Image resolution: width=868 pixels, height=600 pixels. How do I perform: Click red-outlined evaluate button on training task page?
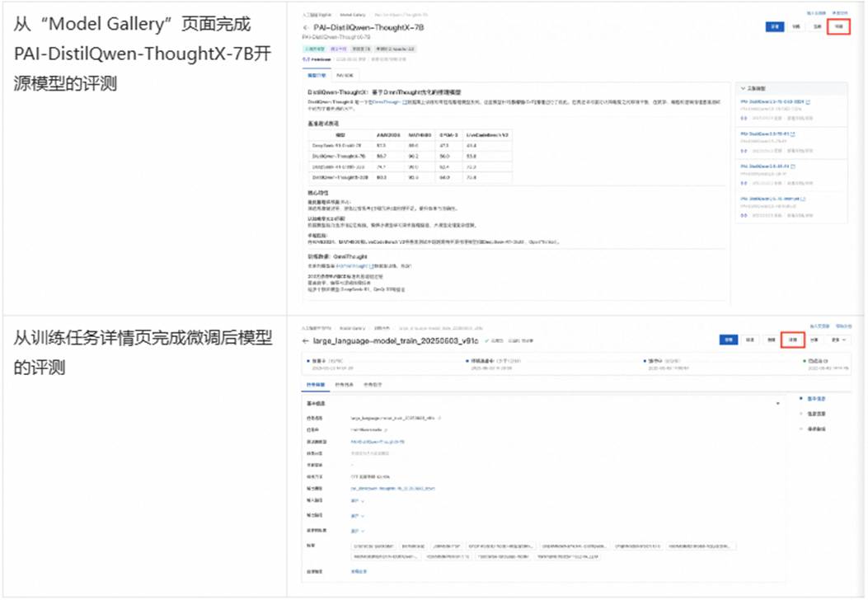[x=793, y=340]
